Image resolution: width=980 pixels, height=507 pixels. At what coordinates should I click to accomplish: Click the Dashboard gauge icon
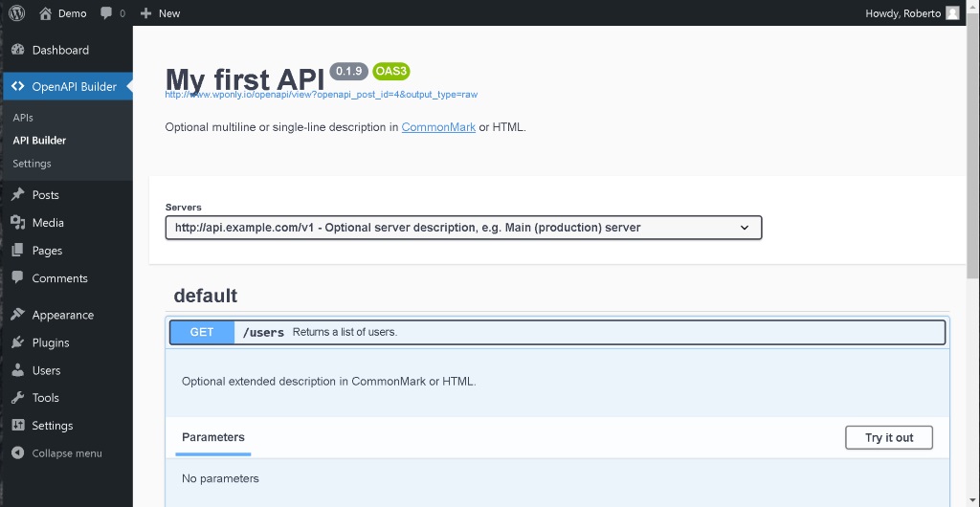(17, 50)
